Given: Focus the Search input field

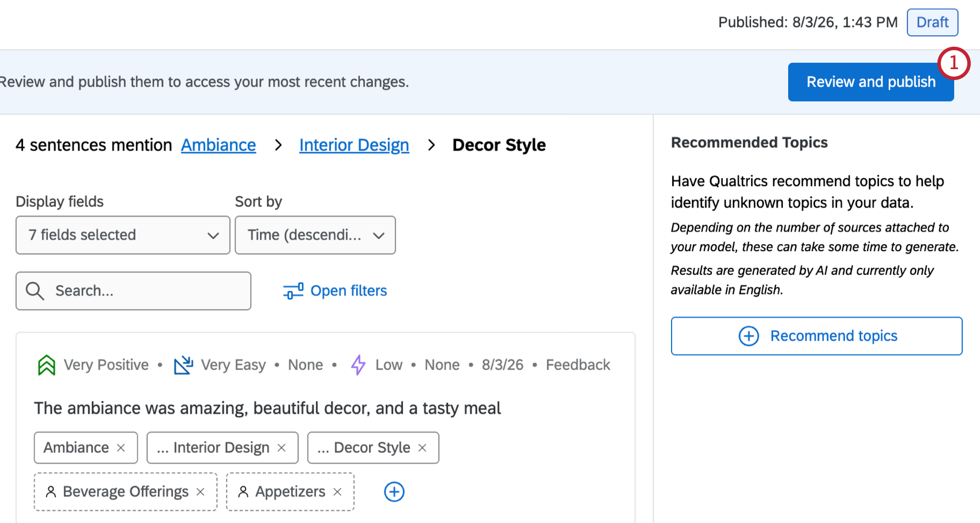Looking at the screenshot, I should (133, 291).
